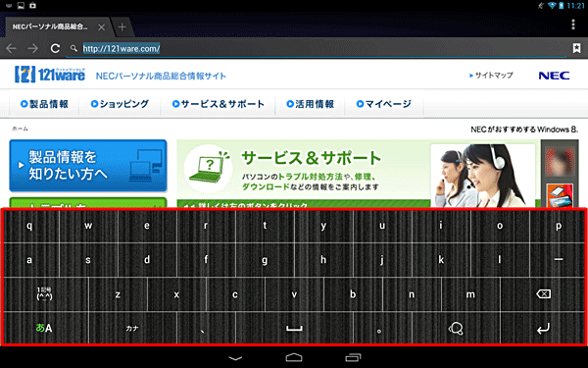
Task: Open the サービス&サポート menu
Action: coord(219,104)
